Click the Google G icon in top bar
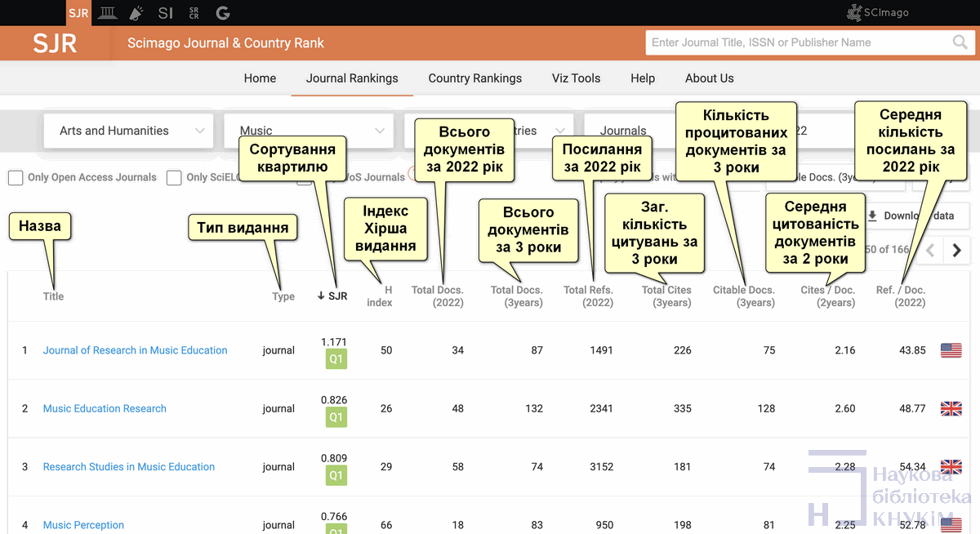This screenshot has height=534, width=980. pos(222,13)
